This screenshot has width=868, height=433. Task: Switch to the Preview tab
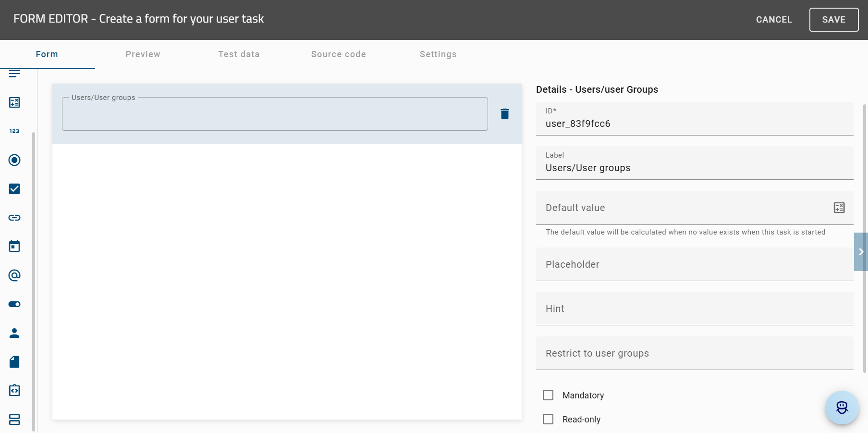pos(143,54)
